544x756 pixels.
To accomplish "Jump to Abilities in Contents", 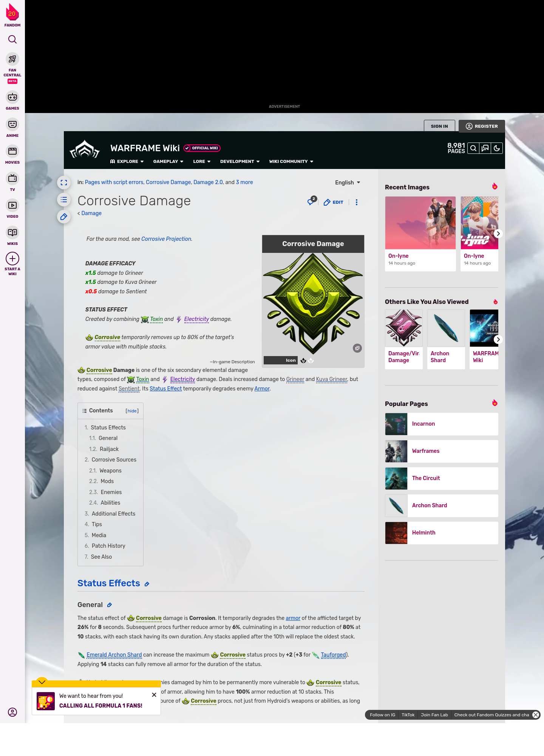I will coord(110,503).
